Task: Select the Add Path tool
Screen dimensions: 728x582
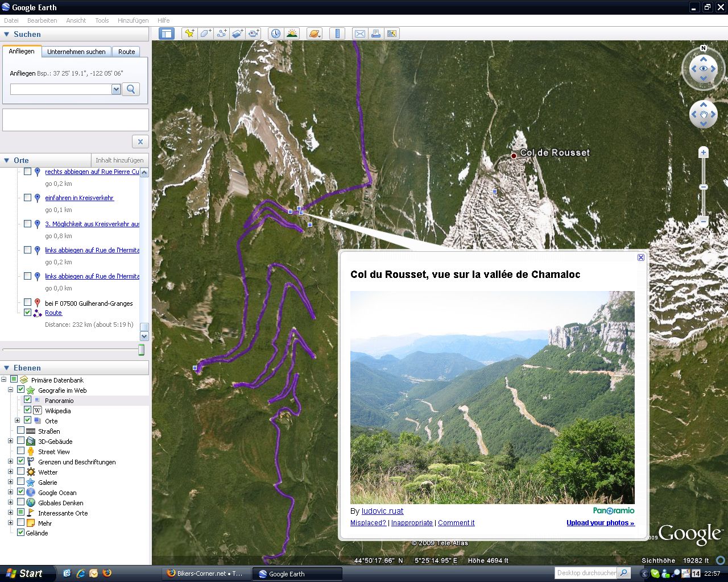Action: point(222,34)
